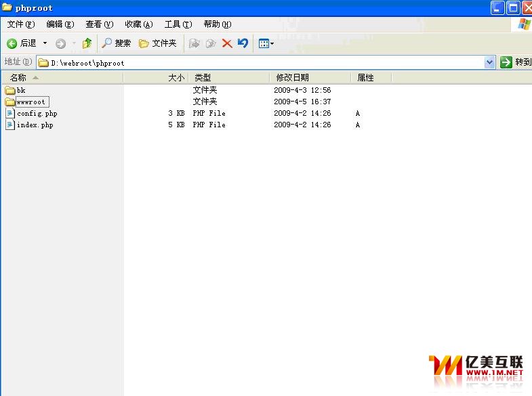Screen dimensions: 532x396
Task: Minimize the phproot window
Action: 497,8
